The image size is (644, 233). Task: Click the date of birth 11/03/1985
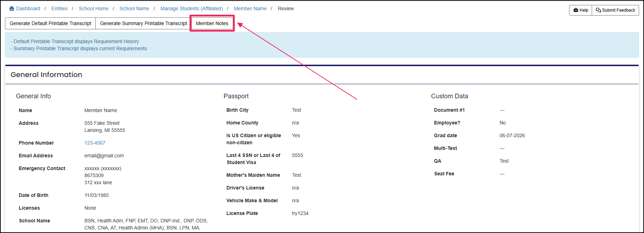pyautogui.click(x=96, y=195)
